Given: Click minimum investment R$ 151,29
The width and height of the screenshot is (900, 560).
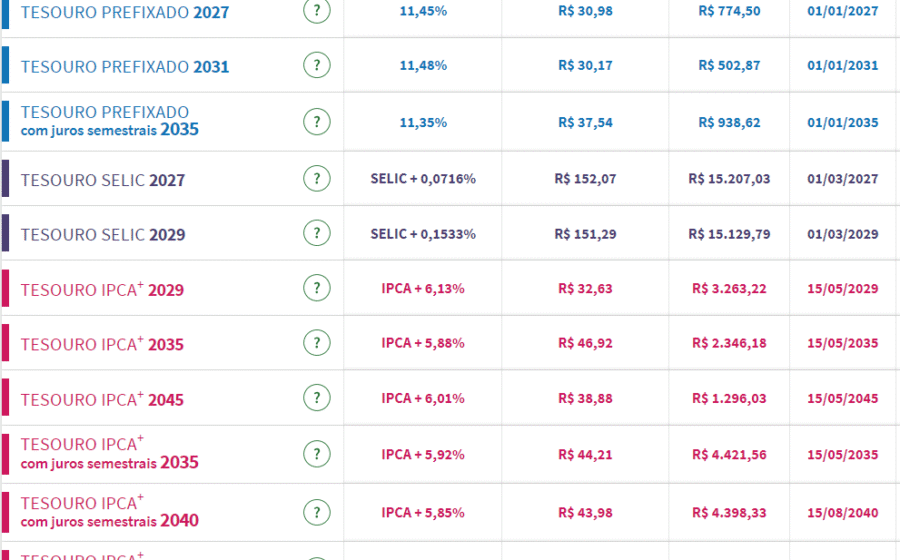Looking at the screenshot, I should pos(585,234).
